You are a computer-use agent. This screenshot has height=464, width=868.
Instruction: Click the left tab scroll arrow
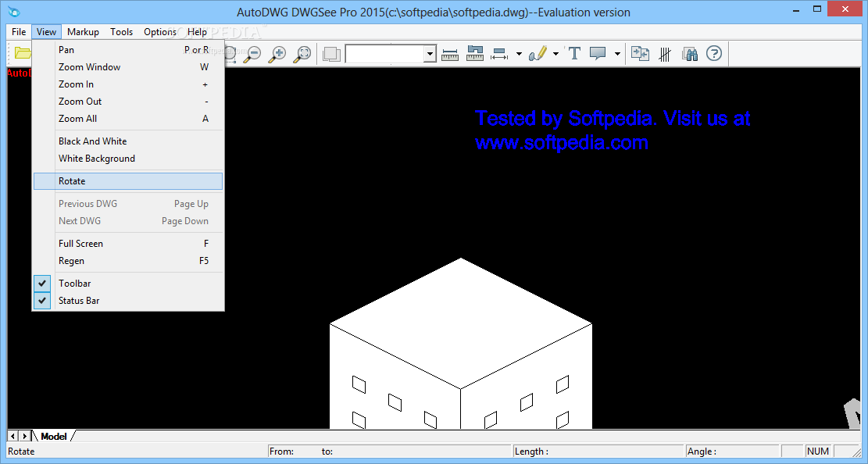click(13, 437)
